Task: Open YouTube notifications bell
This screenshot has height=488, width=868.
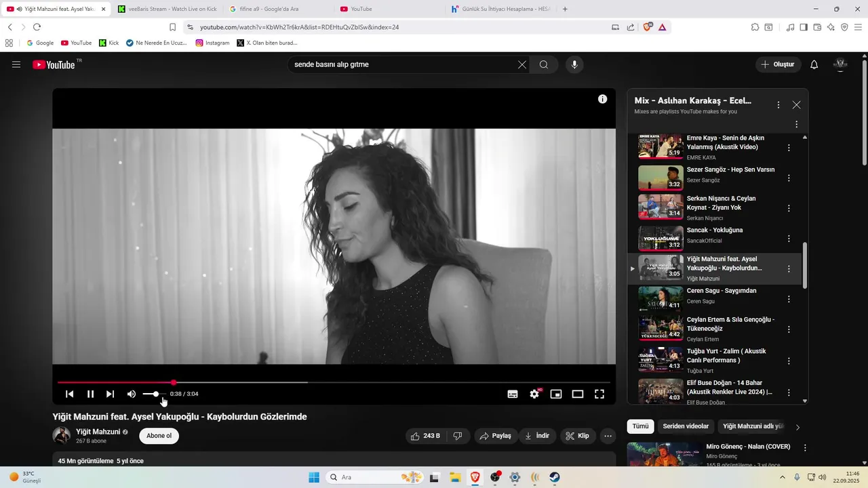Action: (814, 64)
